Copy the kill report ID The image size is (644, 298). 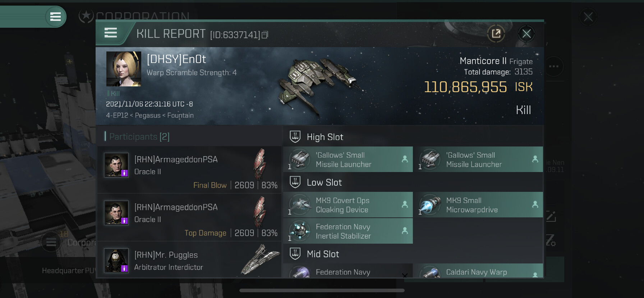[x=265, y=35]
